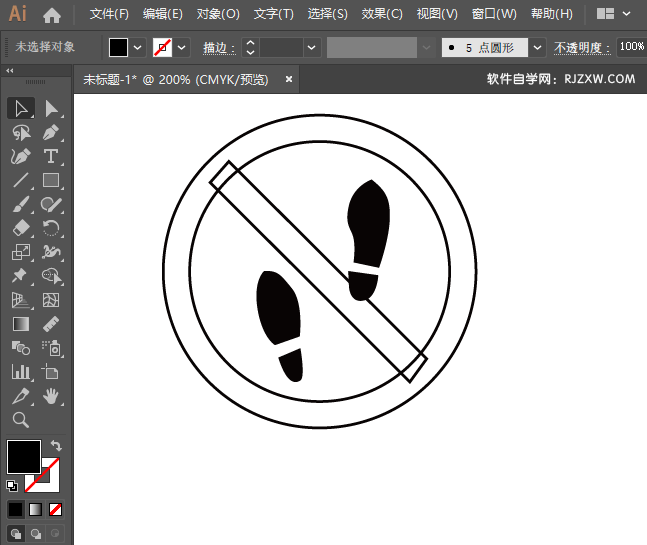Pick the Zoom magnifier tool
Viewport: 647px width, 545px height.
(20, 420)
